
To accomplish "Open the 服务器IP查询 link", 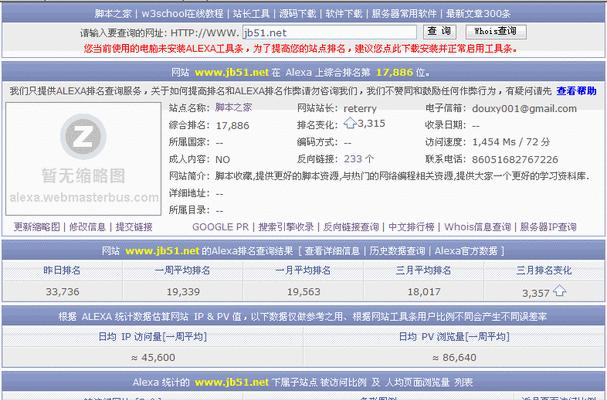I will point(548,227).
